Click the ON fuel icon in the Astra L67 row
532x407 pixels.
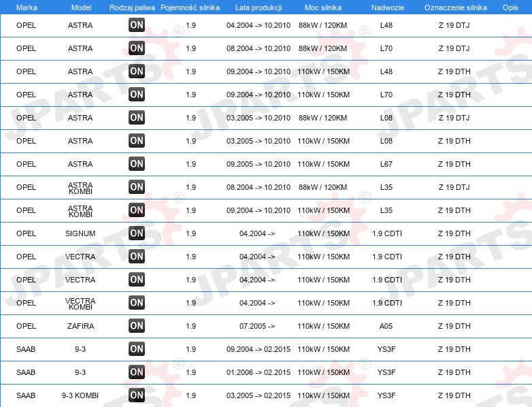pyautogui.click(x=137, y=163)
